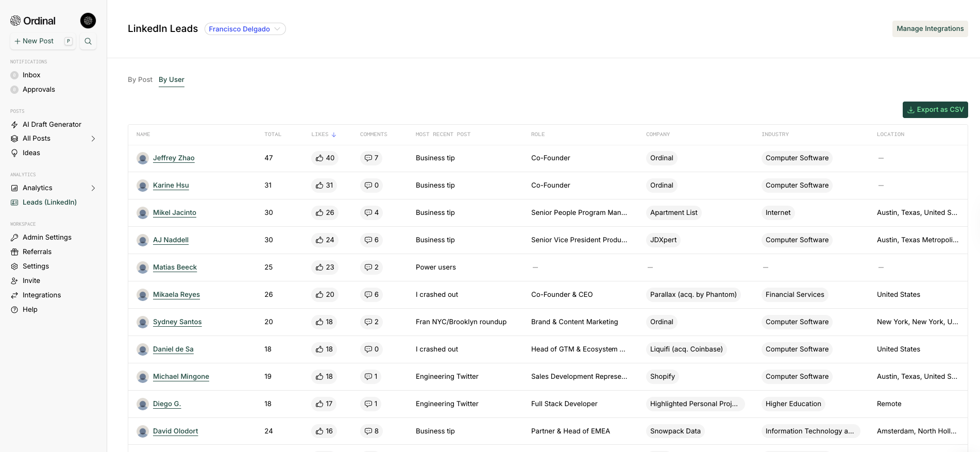
Task: Open Michael Mingone's profile link
Action: [x=181, y=377]
